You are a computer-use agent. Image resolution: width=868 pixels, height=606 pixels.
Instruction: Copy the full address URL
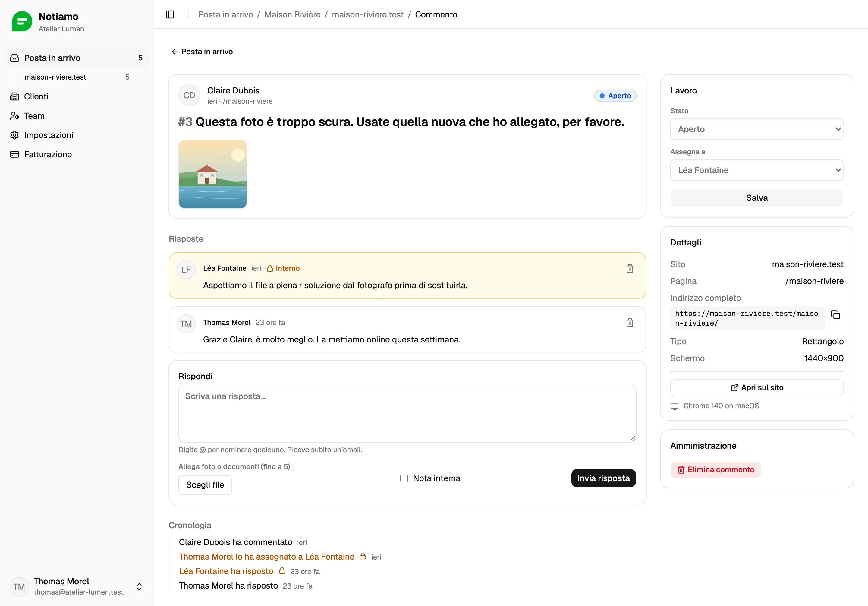pyautogui.click(x=835, y=314)
